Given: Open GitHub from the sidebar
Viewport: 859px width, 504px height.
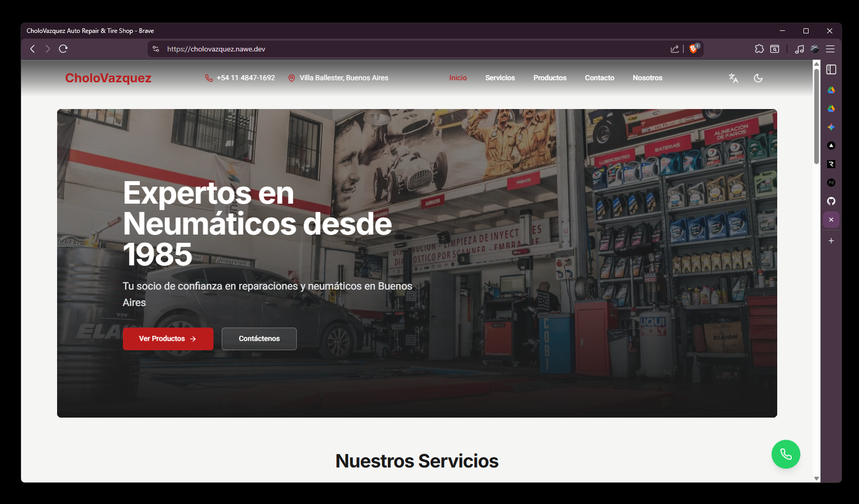Looking at the screenshot, I should coord(831,201).
